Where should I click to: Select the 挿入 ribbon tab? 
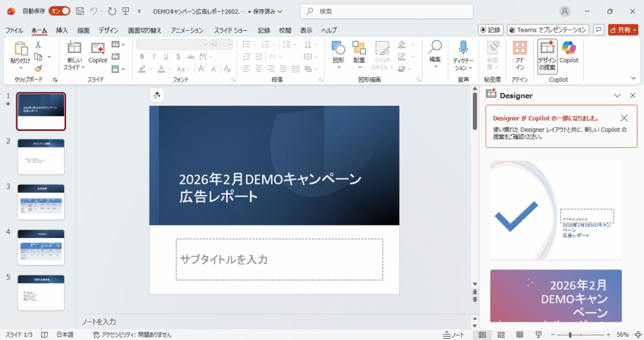[x=62, y=30]
